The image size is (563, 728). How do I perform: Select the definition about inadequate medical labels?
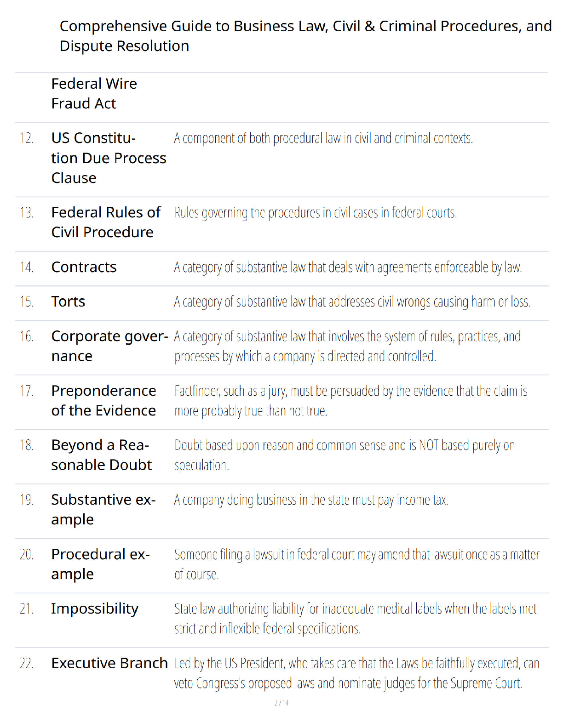355,619
